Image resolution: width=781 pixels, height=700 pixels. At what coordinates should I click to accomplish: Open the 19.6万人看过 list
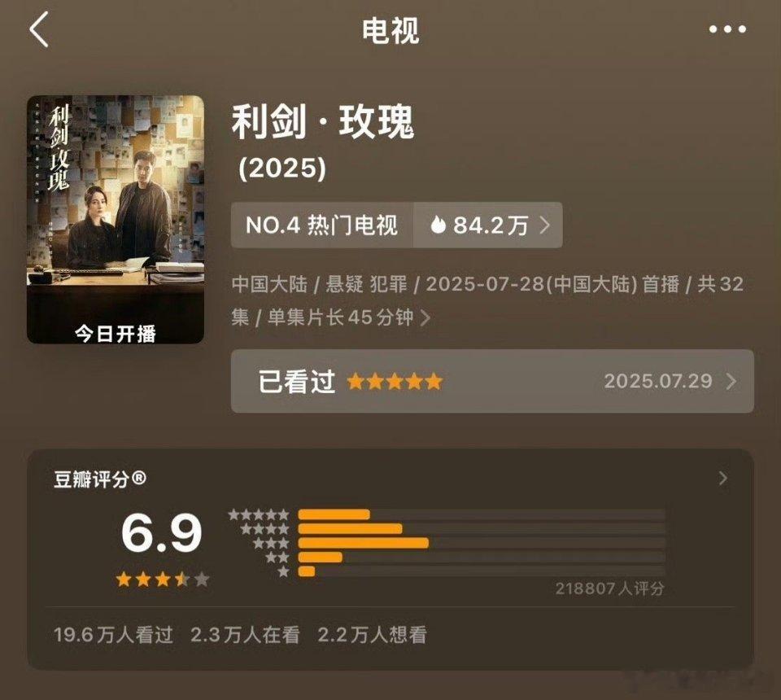[114, 635]
